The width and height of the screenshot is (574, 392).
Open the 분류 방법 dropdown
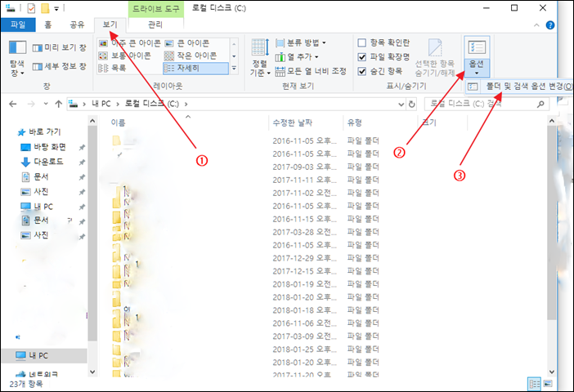tap(301, 43)
